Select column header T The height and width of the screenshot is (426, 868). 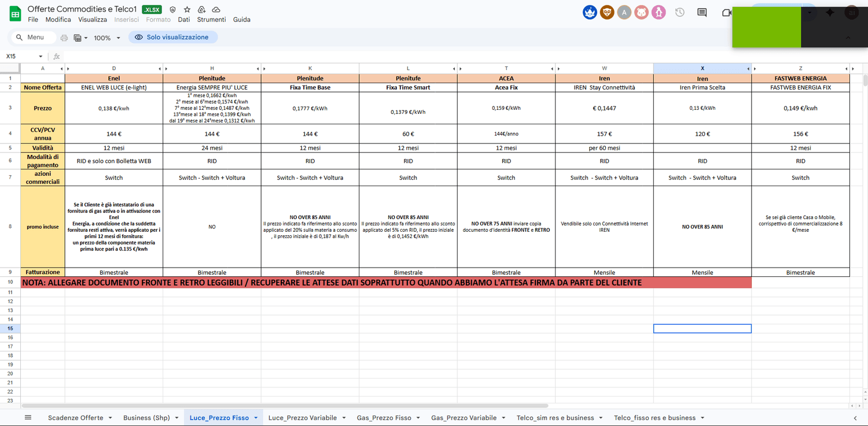(x=506, y=68)
